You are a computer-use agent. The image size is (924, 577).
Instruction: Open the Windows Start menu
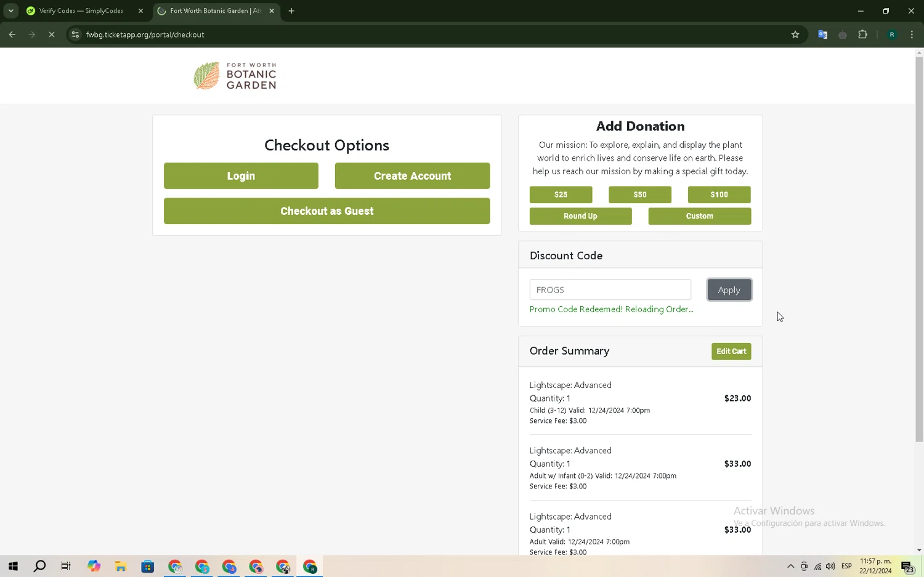tap(13, 566)
